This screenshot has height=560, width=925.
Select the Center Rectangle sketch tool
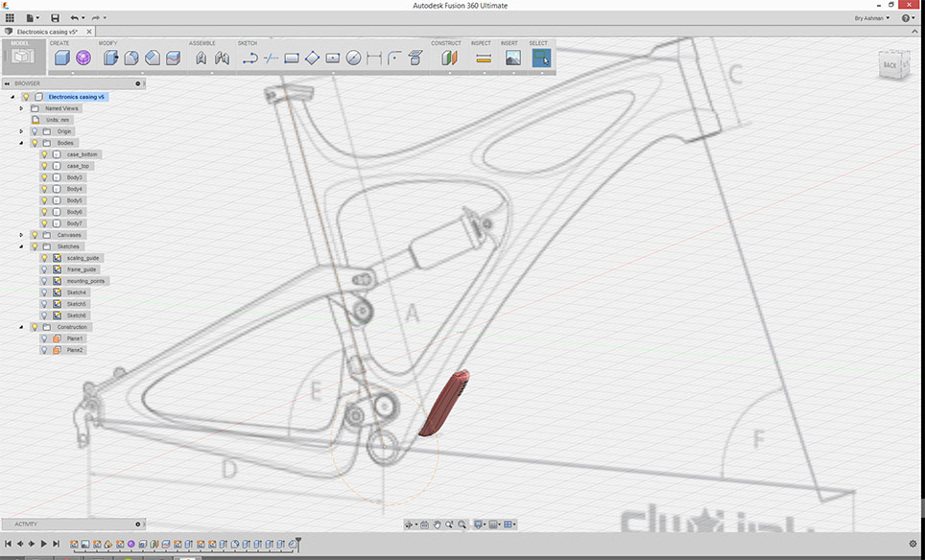pyautogui.click(x=333, y=58)
